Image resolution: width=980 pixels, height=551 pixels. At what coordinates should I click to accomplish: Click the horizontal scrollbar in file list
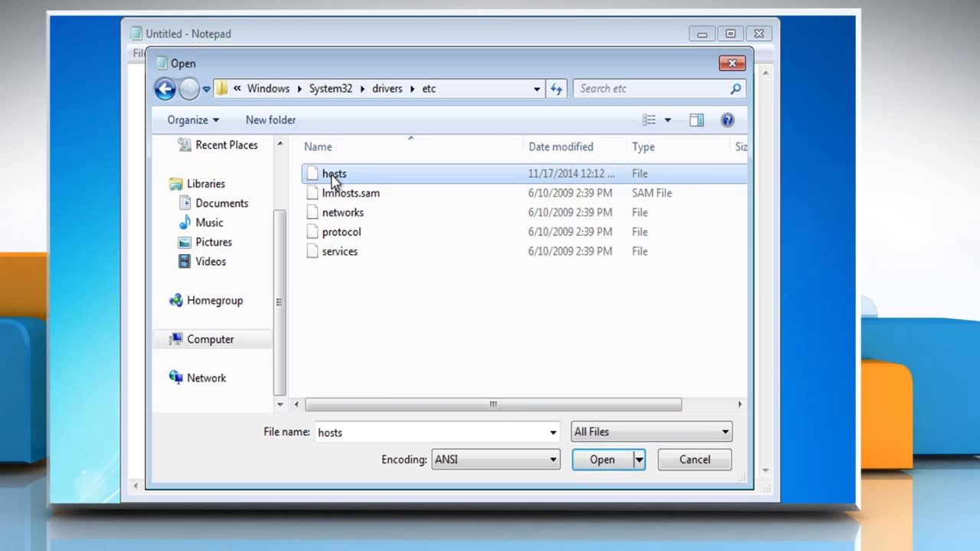493,404
